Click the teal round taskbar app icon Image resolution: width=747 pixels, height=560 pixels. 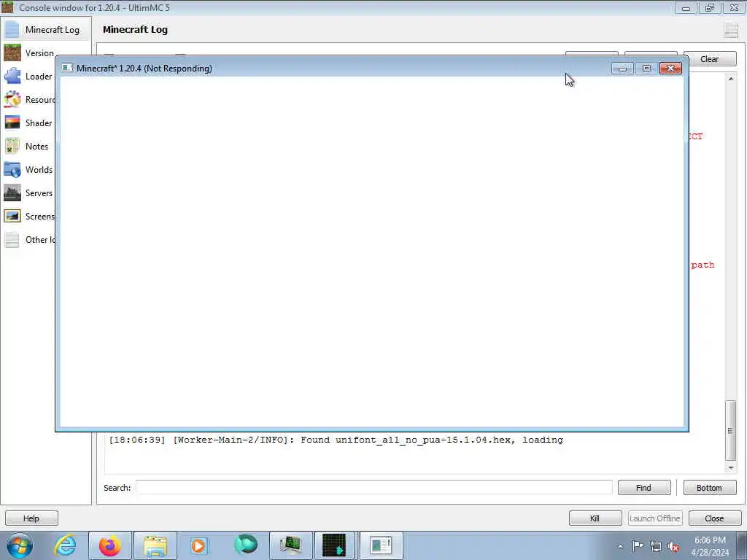(246, 545)
